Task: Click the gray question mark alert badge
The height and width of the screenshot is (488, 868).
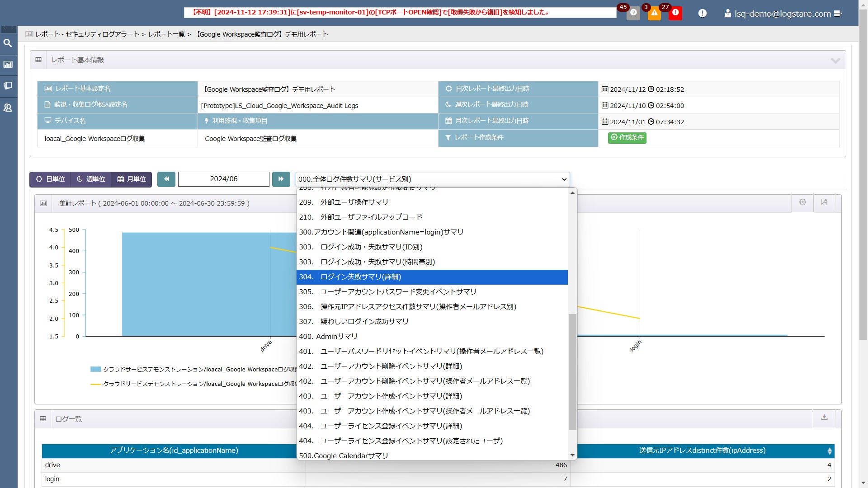Action: point(633,13)
